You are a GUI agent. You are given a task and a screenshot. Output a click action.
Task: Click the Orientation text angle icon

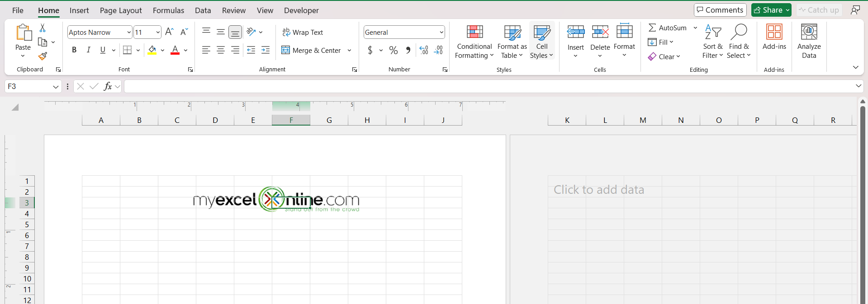pyautogui.click(x=251, y=32)
